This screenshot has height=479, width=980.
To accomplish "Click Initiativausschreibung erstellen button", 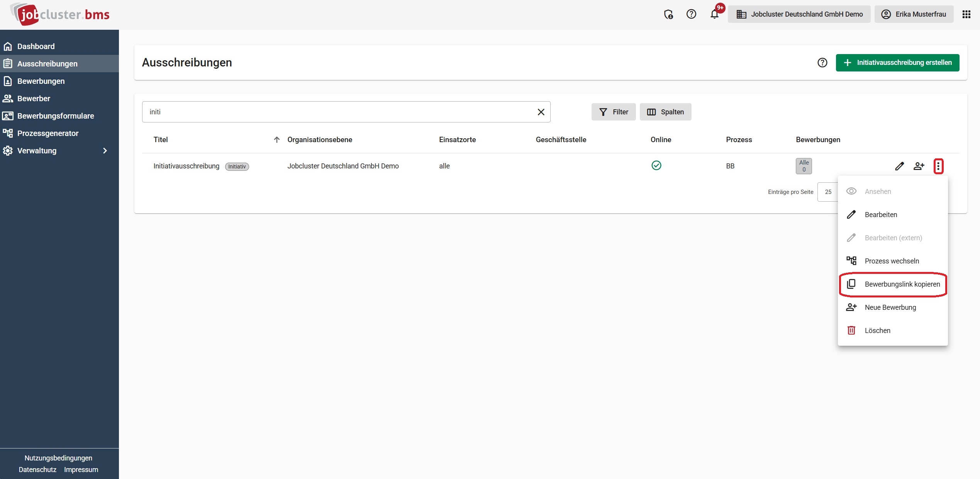I will point(897,63).
